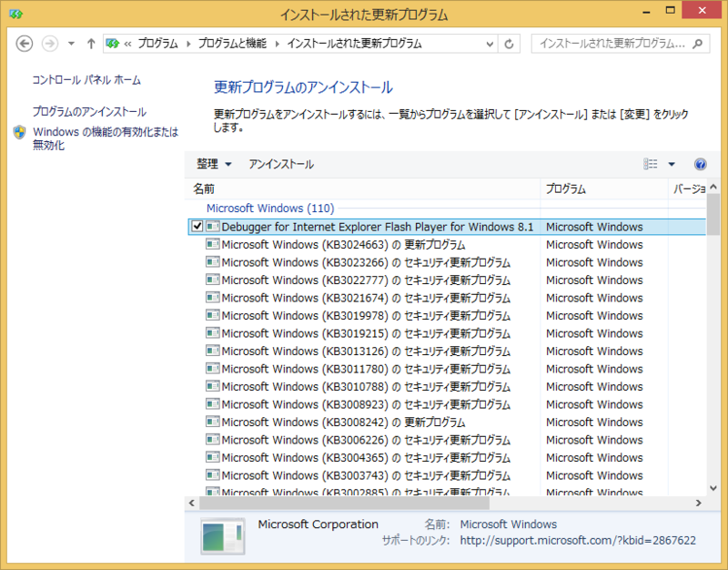728x570 pixels.
Task: Expand the chevron after プログラムと機能 in breadcrumb
Action: [x=278, y=44]
